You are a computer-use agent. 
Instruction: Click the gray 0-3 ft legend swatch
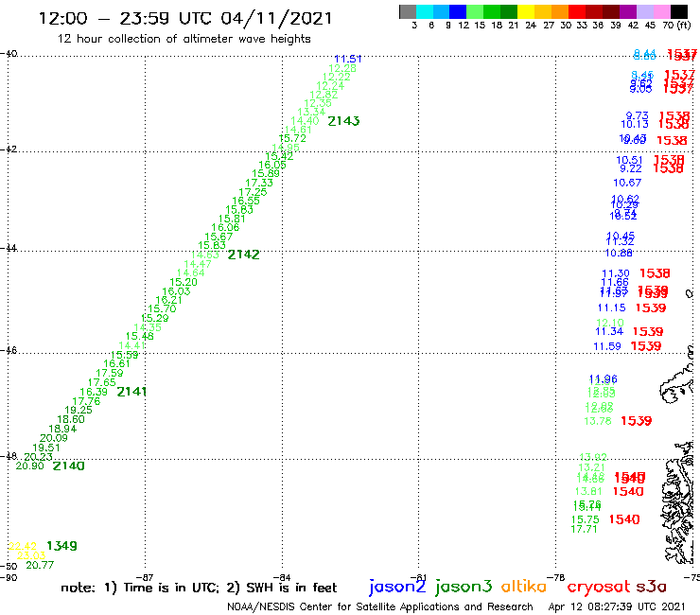[408, 11]
